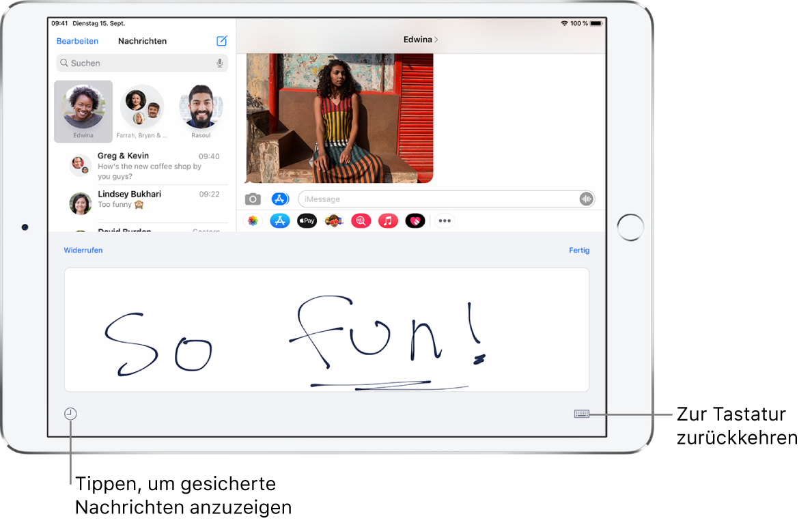Screen dimensions: 812x525
Task: Open the camera icon beside iMessage field
Action: tap(253, 199)
